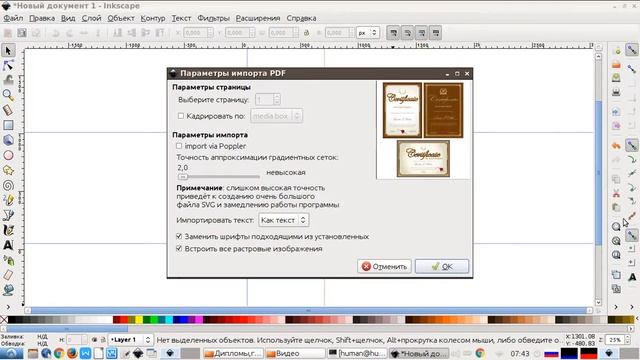Switch to the Дипломы taskbar window
The height and width of the screenshot is (360, 640).
233,353
